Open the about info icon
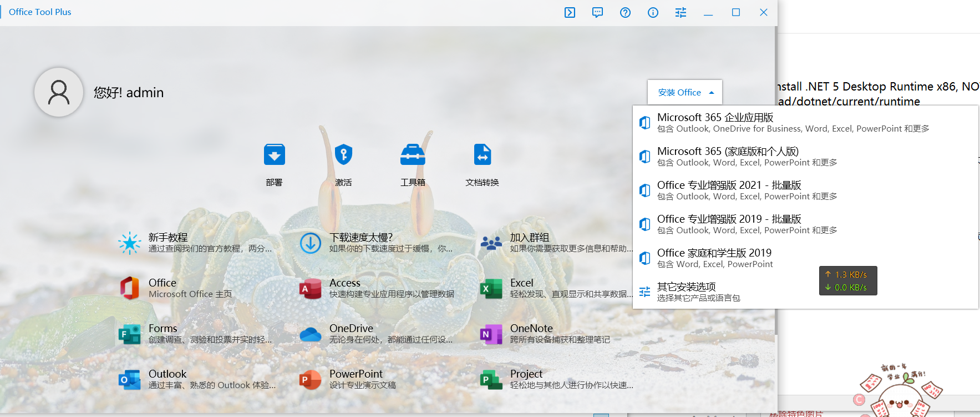 coord(653,12)
